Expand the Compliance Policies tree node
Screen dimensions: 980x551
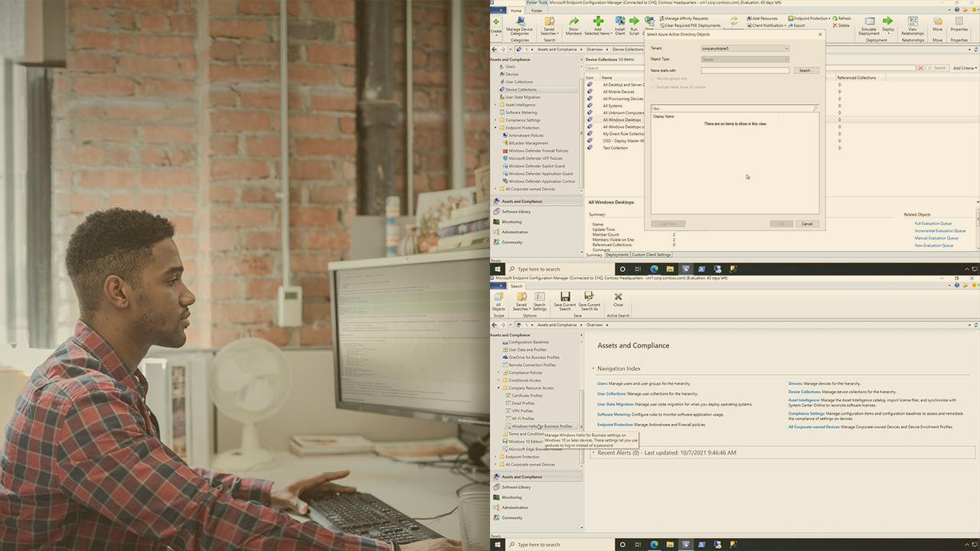[x=499, y=373]
